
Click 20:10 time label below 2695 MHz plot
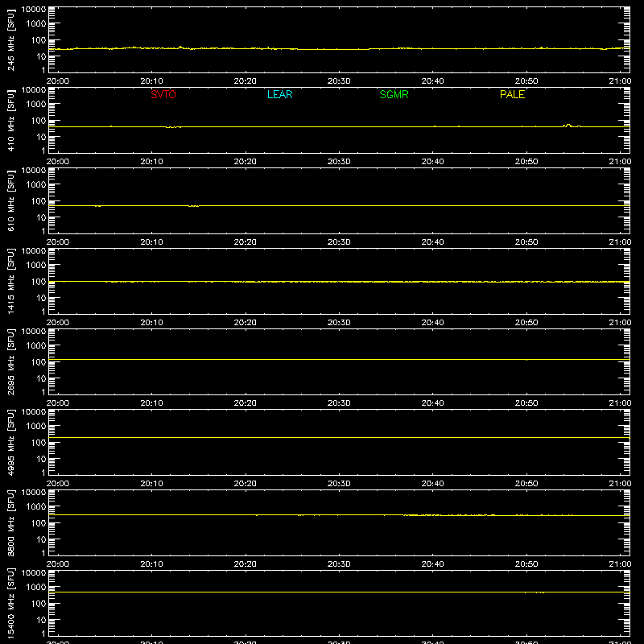(151, 403)
